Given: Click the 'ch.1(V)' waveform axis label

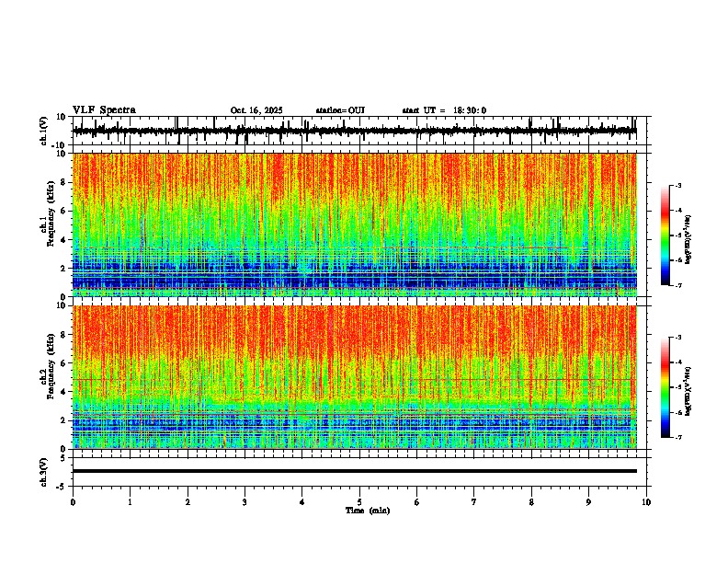Looking at the screenshot, I should (x=44, y=131).
